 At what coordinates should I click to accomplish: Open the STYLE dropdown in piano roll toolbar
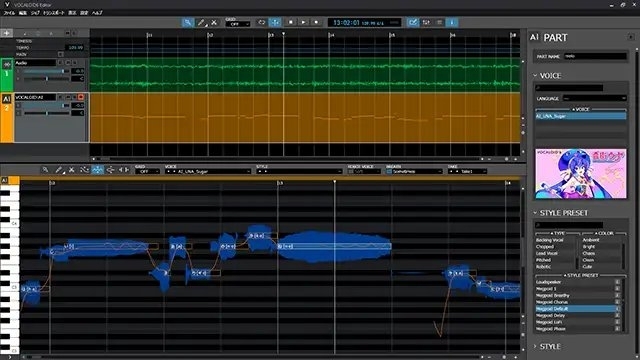tap(299, 171)
